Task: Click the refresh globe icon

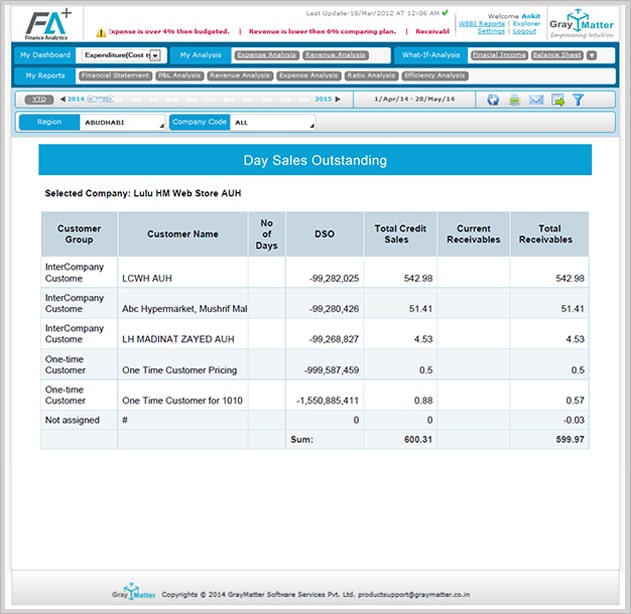Action: click(493, 99)
